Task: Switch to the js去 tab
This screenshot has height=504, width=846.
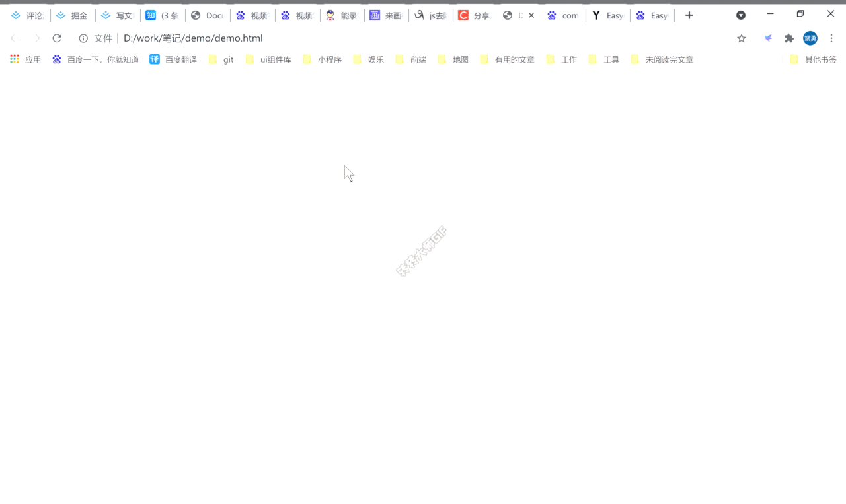Action: pyautogui.click(x=431, y=15)
